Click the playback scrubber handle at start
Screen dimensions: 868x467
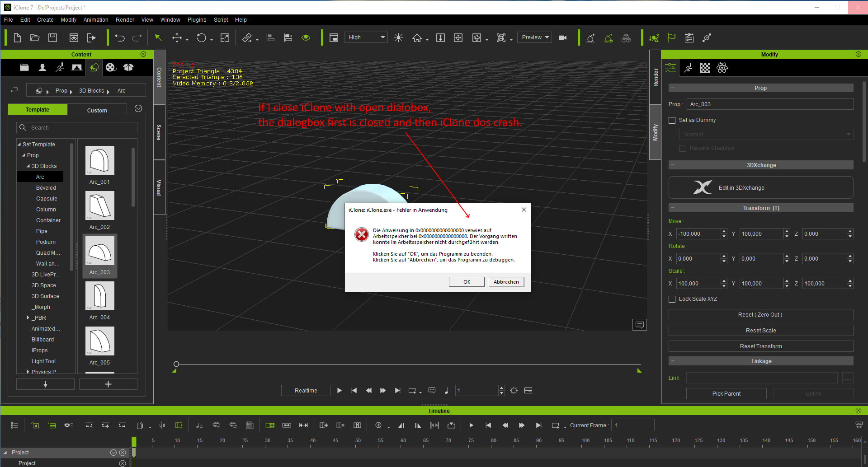(x=176, y=364)
